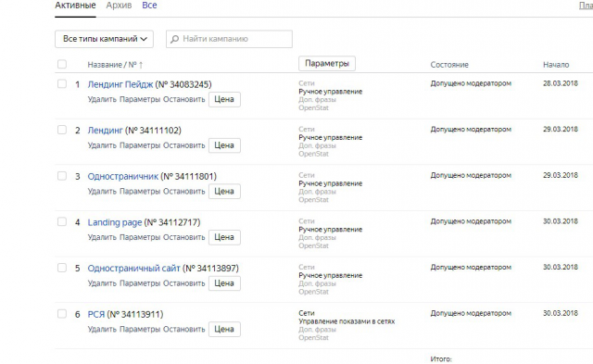Open the РСЯ campaign link

(x=96, y=315)
